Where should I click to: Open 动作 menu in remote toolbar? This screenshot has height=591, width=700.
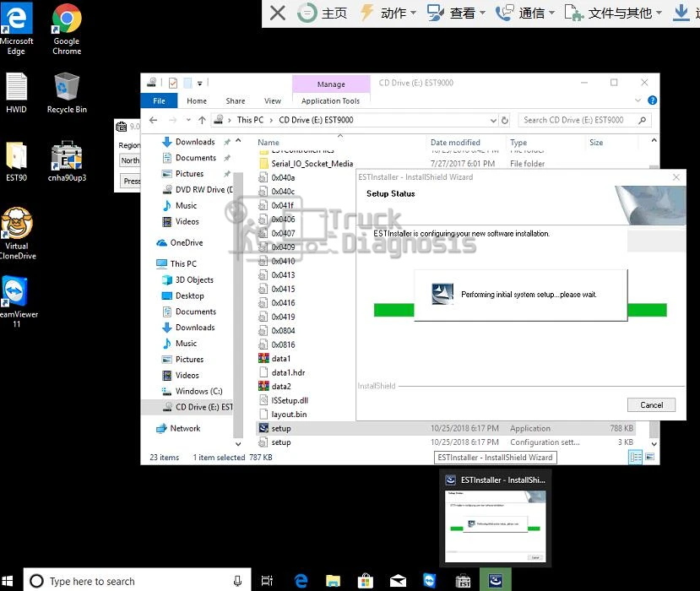388,13
